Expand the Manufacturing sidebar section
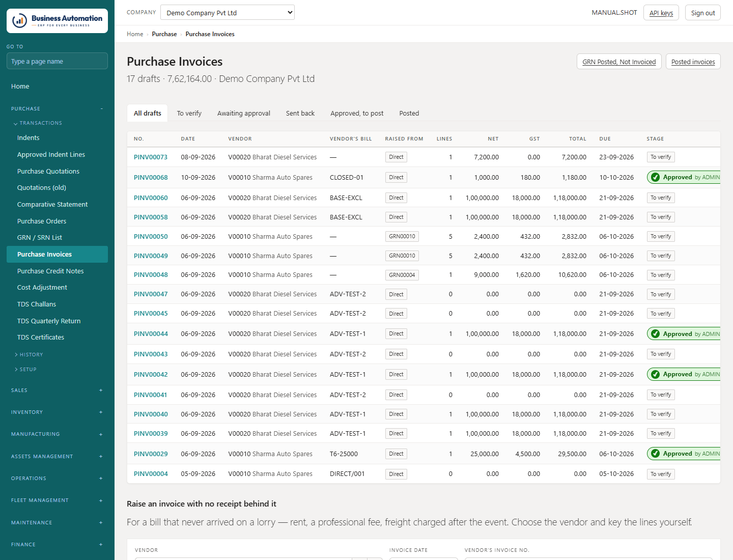The height and width of the screenshot is (560, 733). coord(57,434)
